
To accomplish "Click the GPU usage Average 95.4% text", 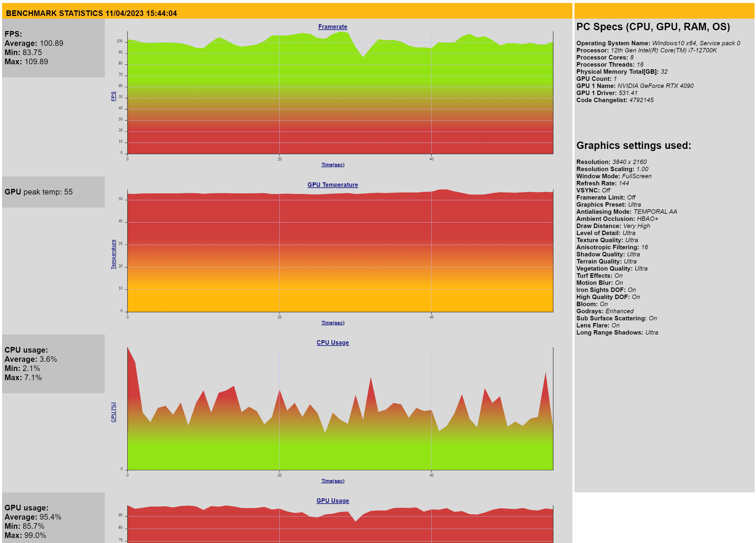I will point(33,517).
